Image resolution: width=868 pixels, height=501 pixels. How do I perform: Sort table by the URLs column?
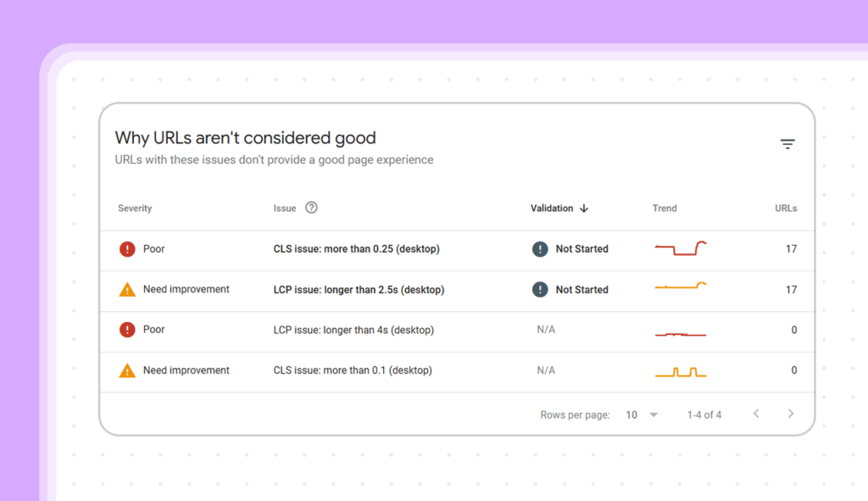coord(785,208)
